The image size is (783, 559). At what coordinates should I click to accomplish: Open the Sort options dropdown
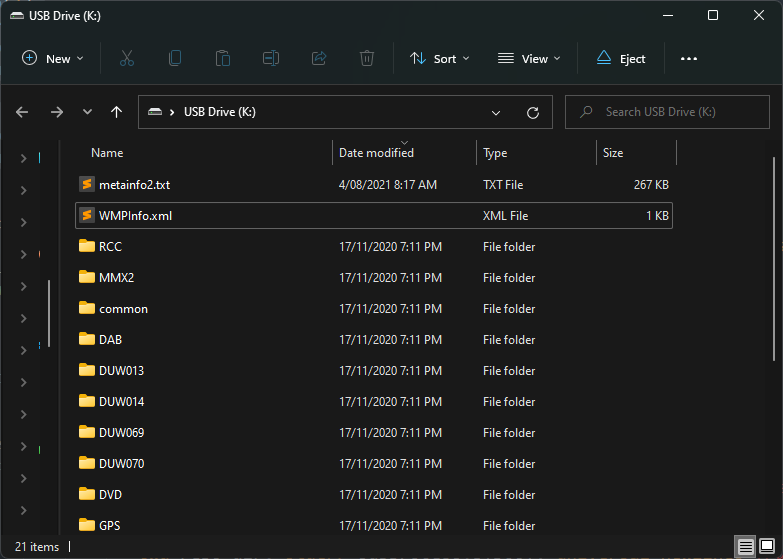(x=439, y=58)
